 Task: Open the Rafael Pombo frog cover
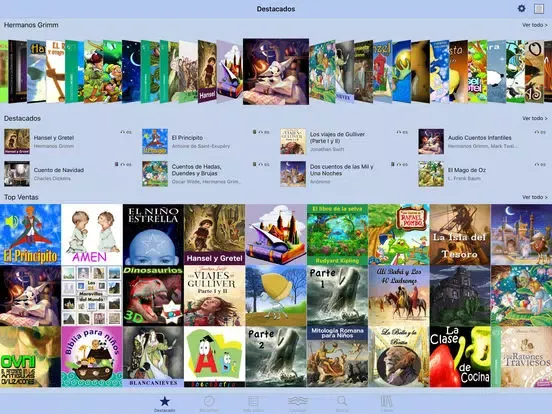(x=399, y=234)
